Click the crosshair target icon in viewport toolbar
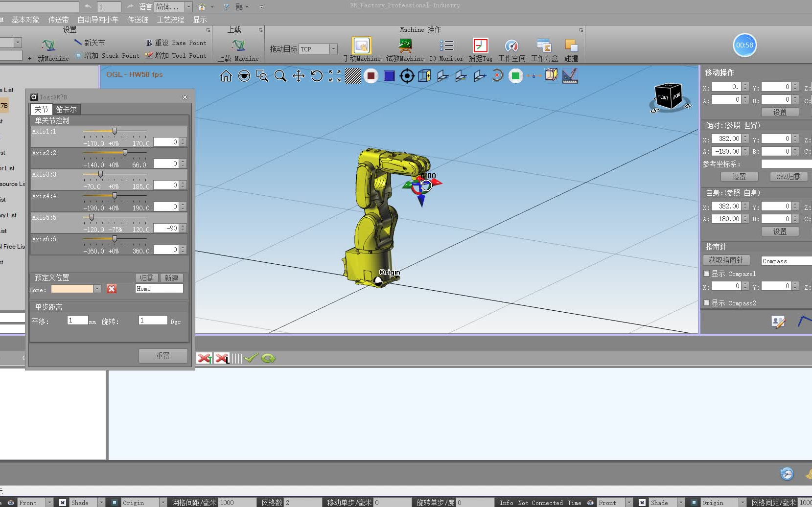Image resolution: width=812 pixels, height=507 pixels. 407,76
